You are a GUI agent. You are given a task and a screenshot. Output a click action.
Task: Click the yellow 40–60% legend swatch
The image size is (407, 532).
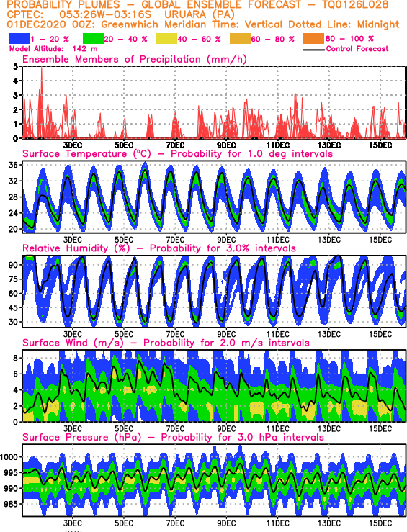click(x=166, y=39)
